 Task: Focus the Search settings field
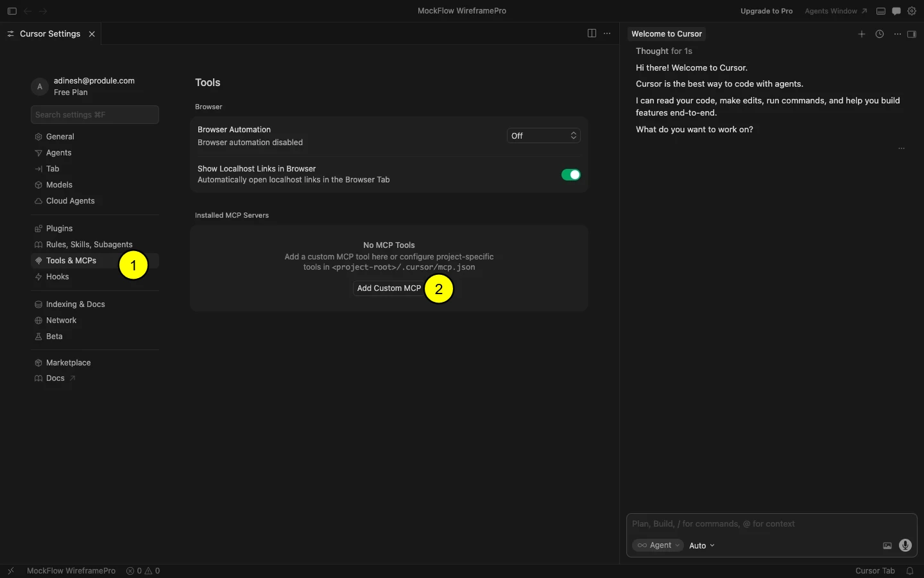click(95, 115)
